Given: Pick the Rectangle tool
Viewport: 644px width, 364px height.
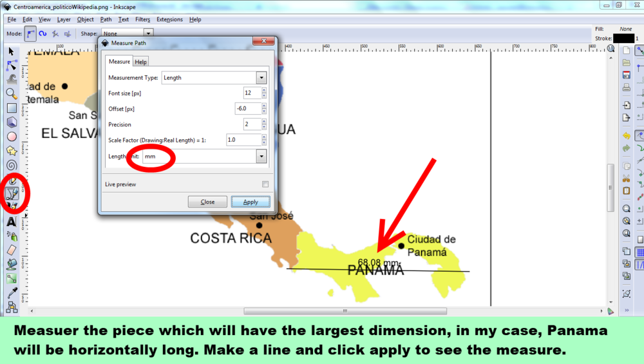Looking at the screenshot, I should pyautogui.click(x=12, y=108).
